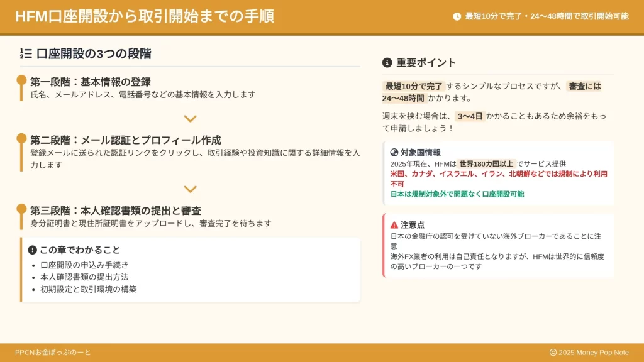Click the heading 口座開設の3つの段階
Viewport: 644px width, 362px height.
pos(94,54)
